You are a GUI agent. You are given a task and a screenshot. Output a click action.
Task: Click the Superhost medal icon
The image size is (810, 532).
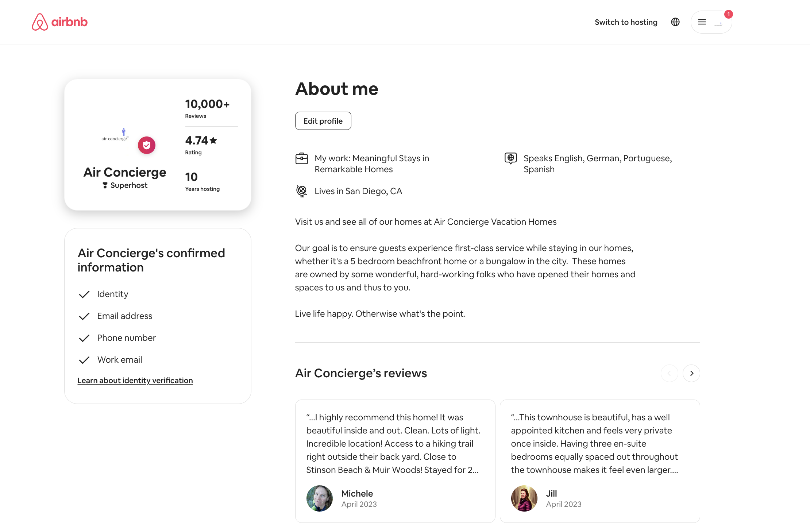tap(105, 185)
